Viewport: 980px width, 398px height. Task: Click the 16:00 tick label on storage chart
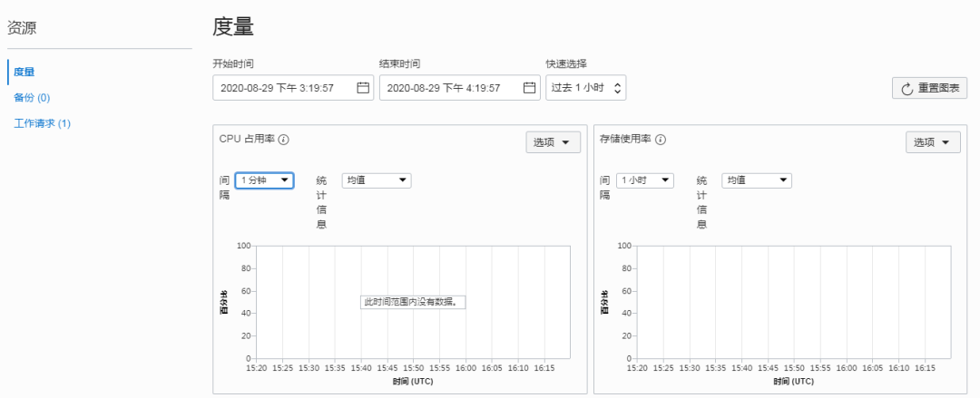click(847, 368)
